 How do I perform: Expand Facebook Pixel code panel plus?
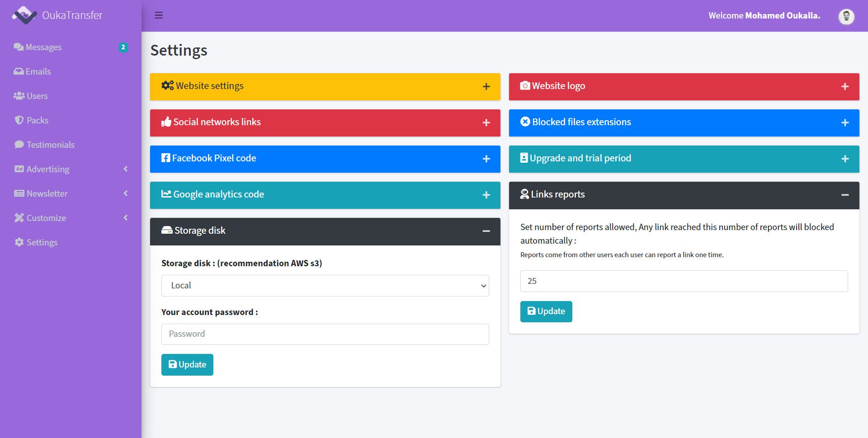click(x=486, y=159)
